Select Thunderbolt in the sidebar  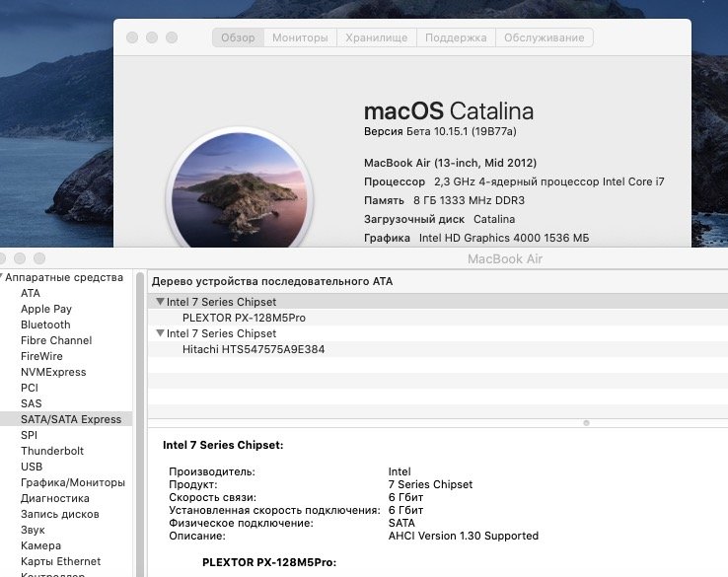click(52, 451)
